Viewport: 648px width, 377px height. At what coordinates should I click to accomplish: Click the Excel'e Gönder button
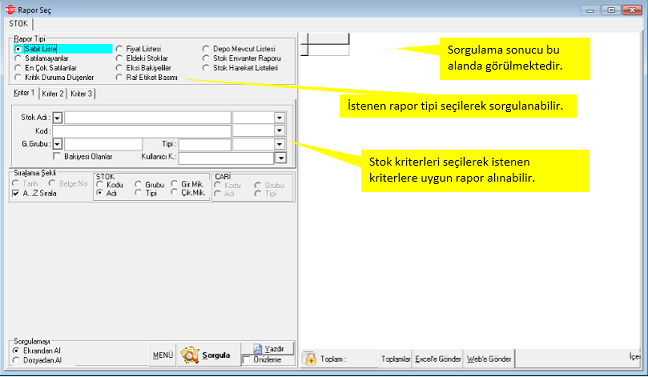438,359
